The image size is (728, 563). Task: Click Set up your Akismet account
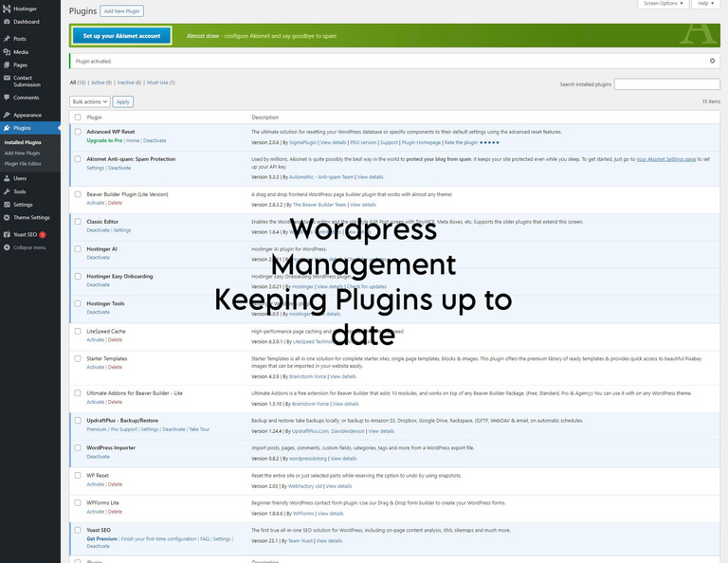[121, 36]
